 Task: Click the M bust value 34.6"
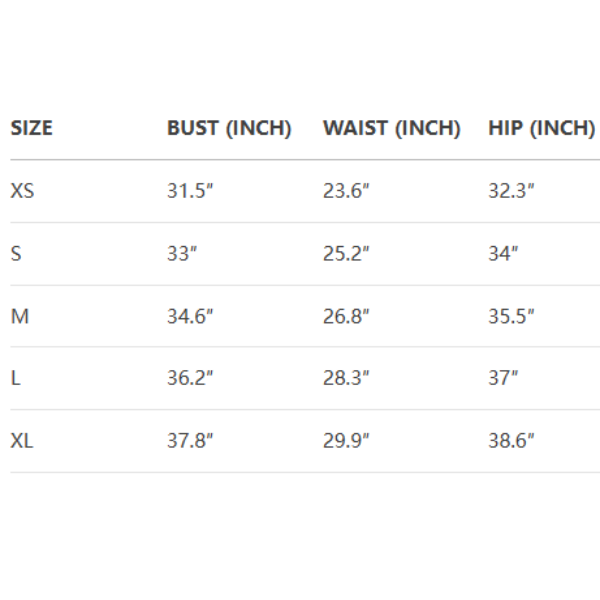point(190,316)
